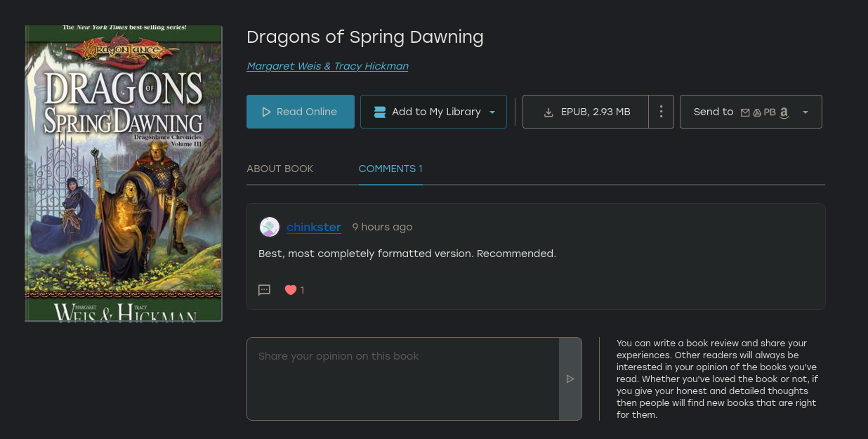Click comment text 'Best, most completely formatted version'
Screen dimensions: 868x439
[x=365, y=254]
